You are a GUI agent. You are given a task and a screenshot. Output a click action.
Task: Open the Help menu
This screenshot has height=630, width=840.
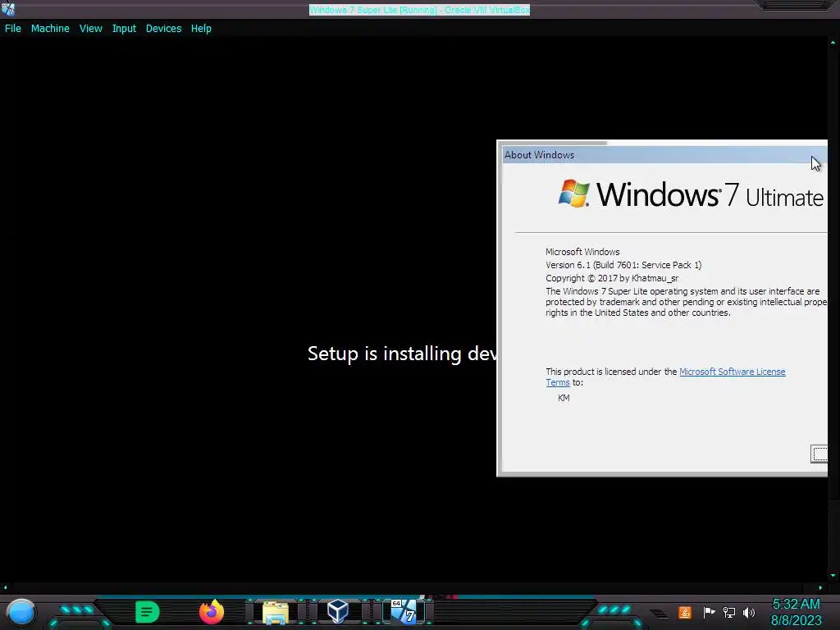point(201,29)
